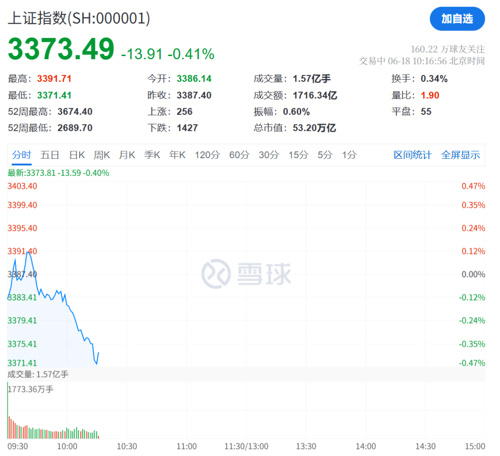Viewport: 500px width, 456px height.
Task: Click the 今开 value 3386.14
Action: point(194,79)
